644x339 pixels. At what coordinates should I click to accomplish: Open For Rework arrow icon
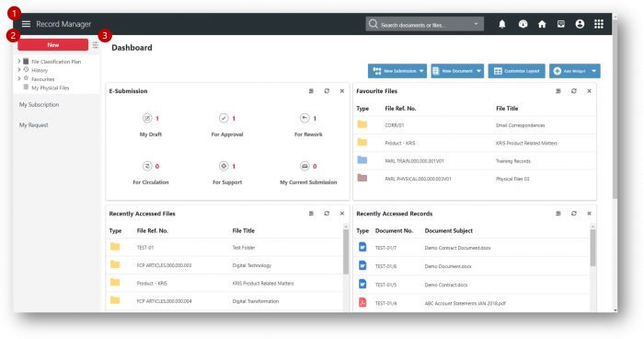point(305,118)
